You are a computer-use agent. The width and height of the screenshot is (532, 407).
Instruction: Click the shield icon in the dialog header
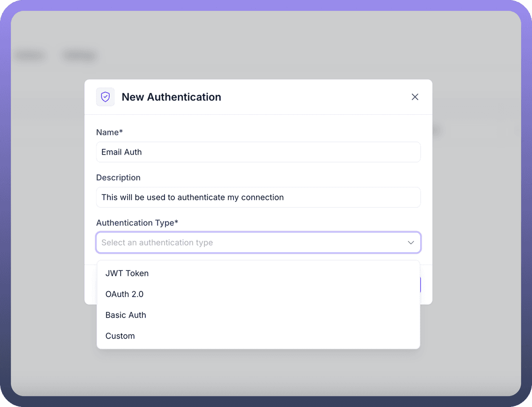(105, 97)
